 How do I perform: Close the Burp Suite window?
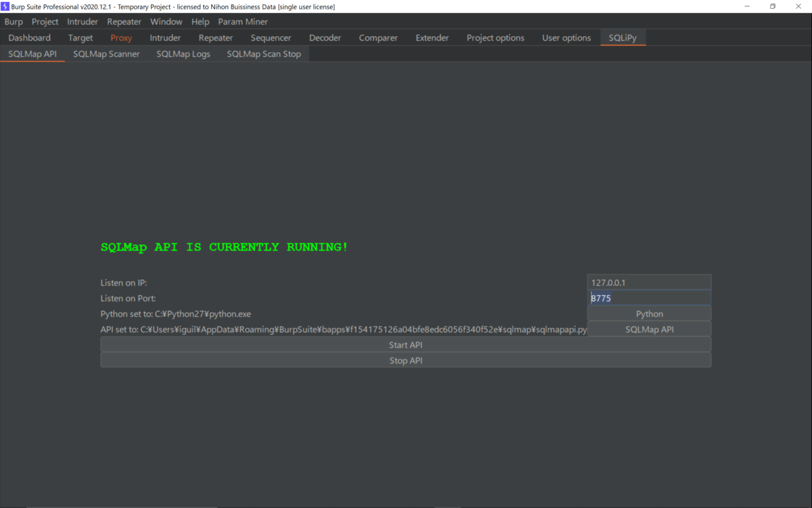[x=798, y=6]
